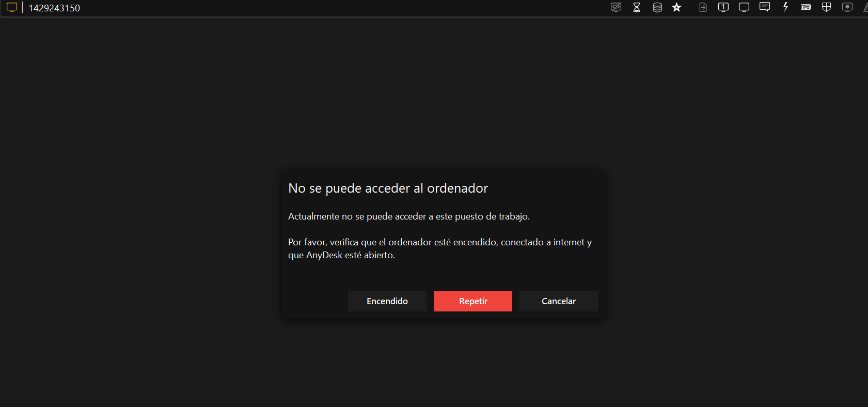Click the crossed-out eye privacy monitor icon
The image size is (868, 407).
click(x=616, y=7)
